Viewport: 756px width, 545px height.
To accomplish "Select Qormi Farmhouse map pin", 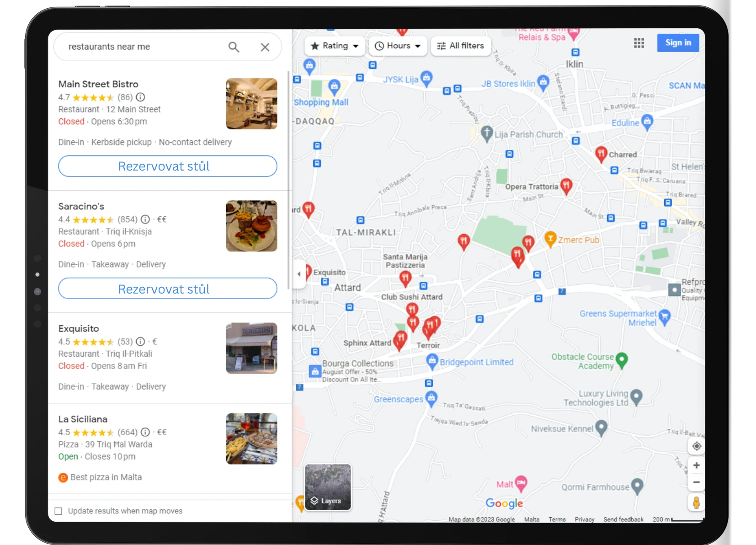I will (x=637, y=486).
